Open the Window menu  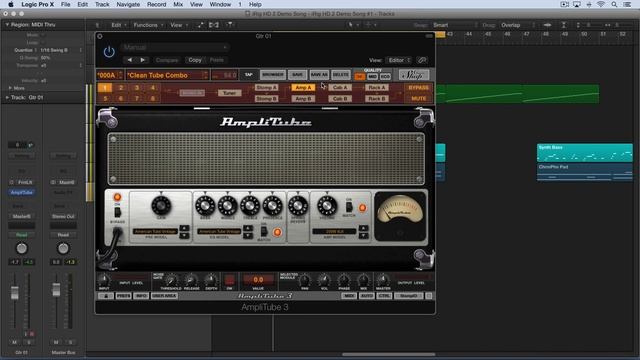click(x=220, y=4)
